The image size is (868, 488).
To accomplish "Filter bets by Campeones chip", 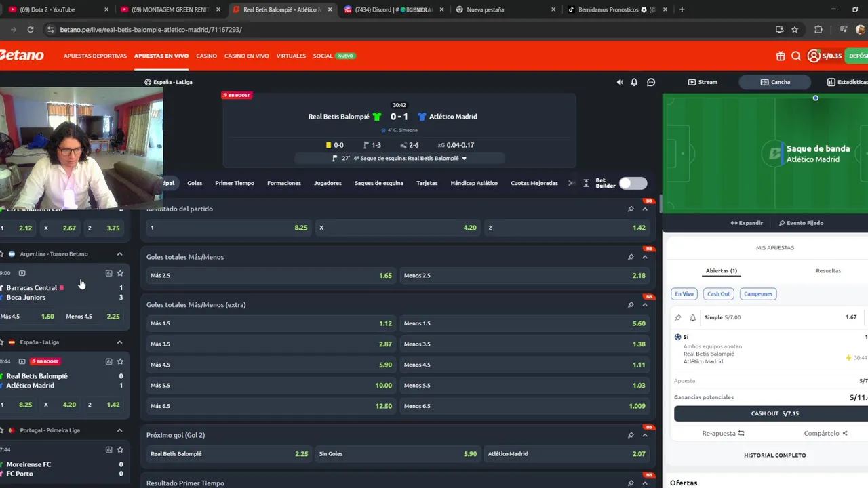I will [758, 293].
